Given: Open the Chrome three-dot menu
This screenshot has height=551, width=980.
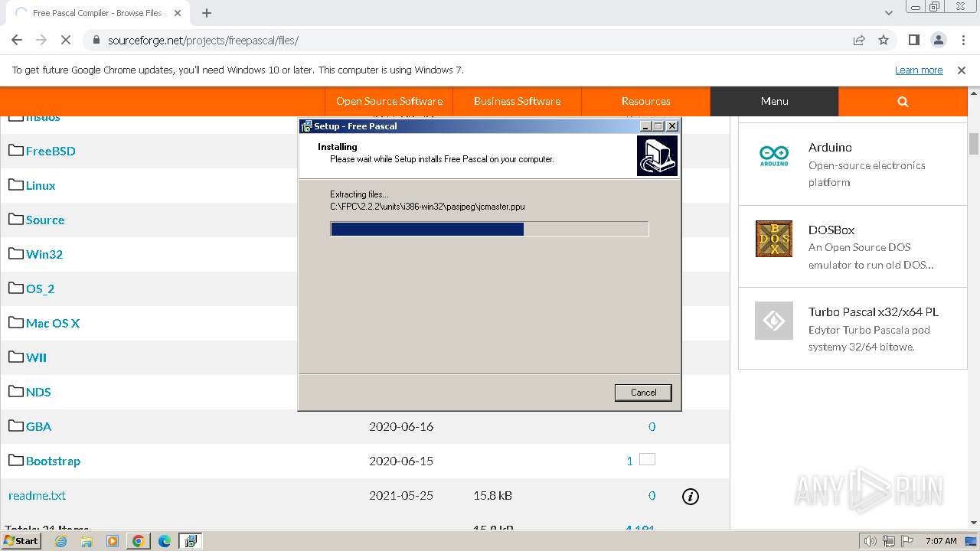Looking at the screenshot, I should click(962, 40).
